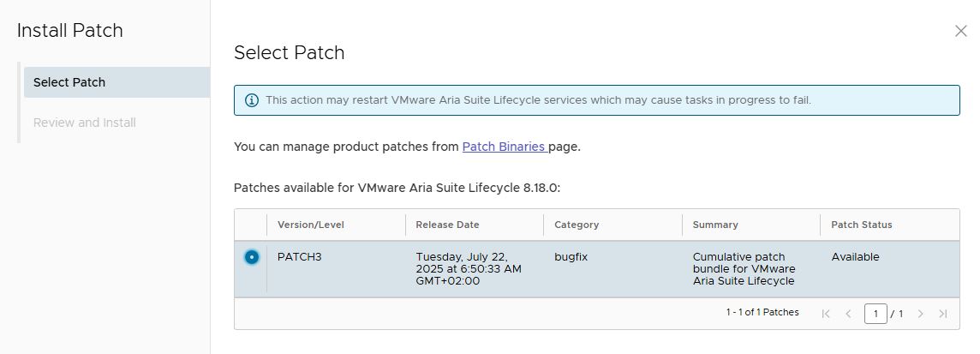This screenshot has height=354, width=980.
Task: Click the bugfix category cell
Action: (572, 257)
